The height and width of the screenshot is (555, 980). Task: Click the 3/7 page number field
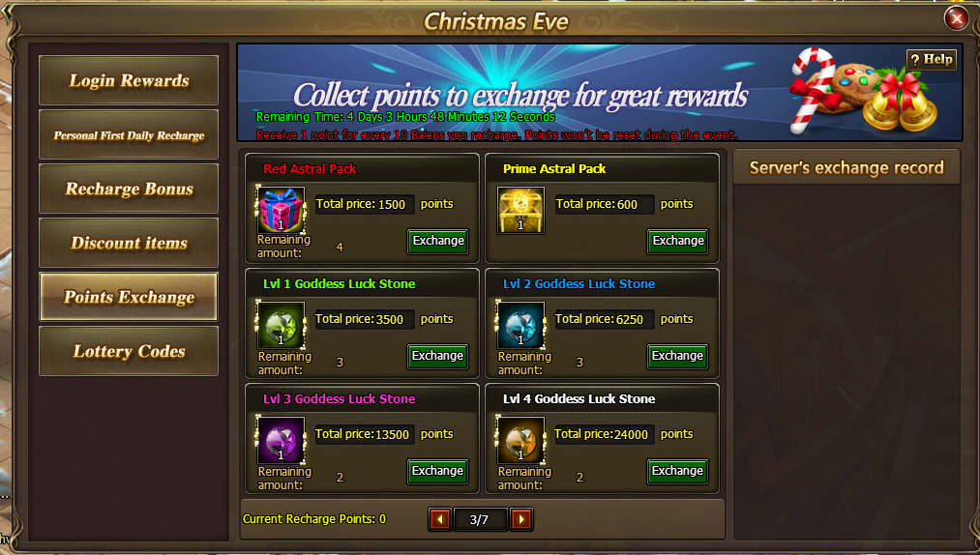click(x=480, y=519)
